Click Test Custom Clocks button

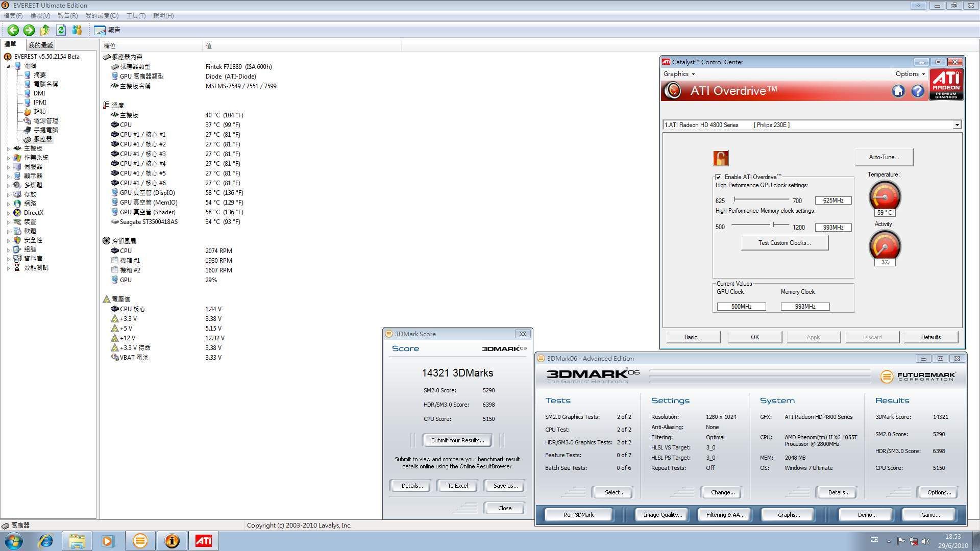pos(785,243)
